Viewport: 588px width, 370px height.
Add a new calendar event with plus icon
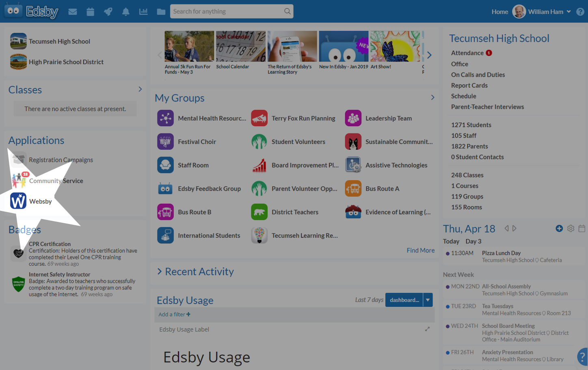559,228
